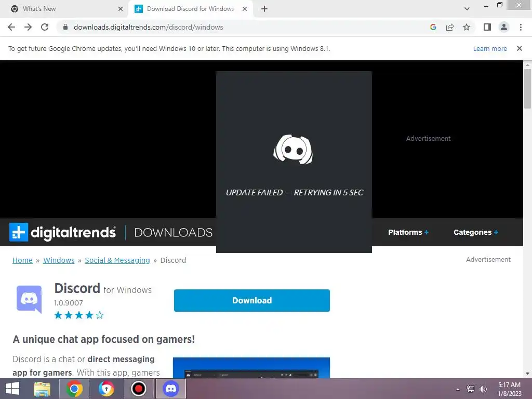This screenshot has height=399, width=532.
Task: Click digitaltrends plus logo icon
Action: (x=19, y=232)
